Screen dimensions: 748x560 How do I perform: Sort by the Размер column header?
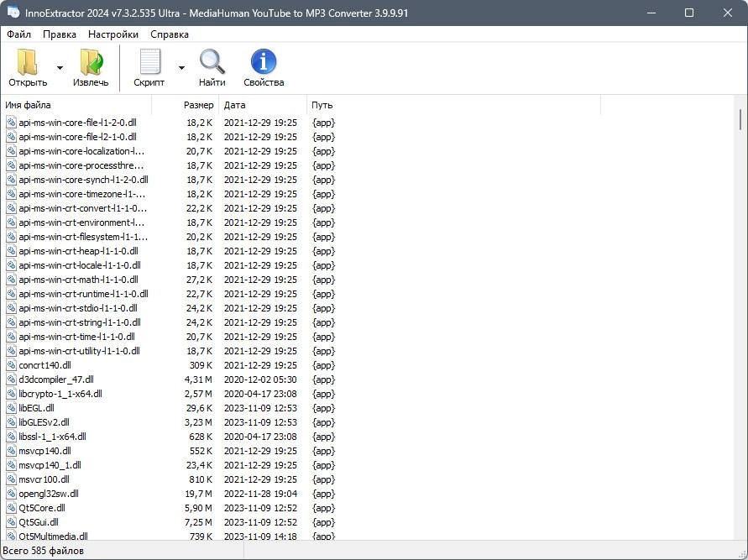(x=186, y=105)
